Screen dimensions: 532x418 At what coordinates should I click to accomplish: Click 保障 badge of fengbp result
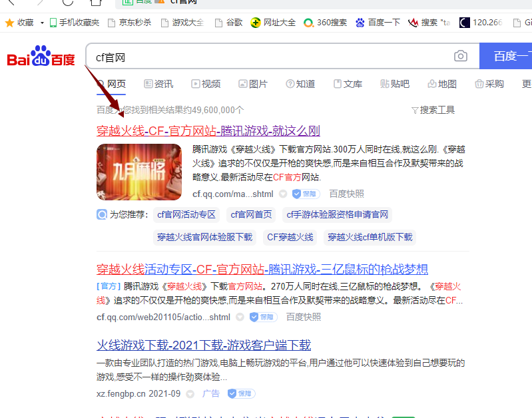tap(241, 393)
